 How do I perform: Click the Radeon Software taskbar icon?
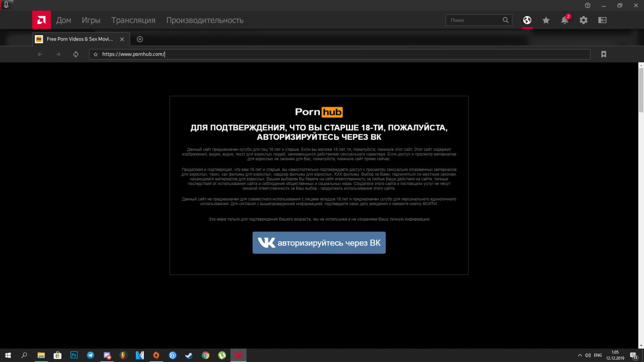(x=238, y=355)
